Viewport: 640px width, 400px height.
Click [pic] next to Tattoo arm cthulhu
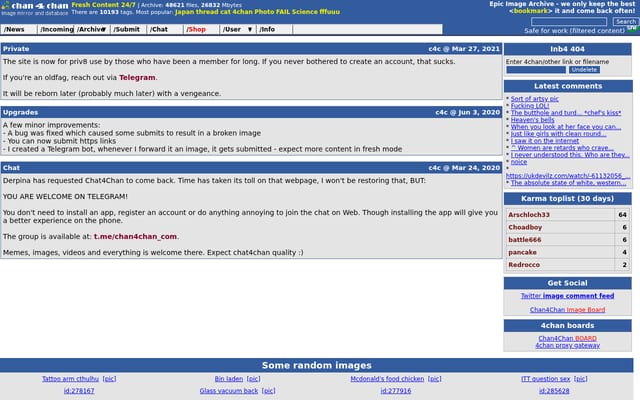click(x=109, y=379)
